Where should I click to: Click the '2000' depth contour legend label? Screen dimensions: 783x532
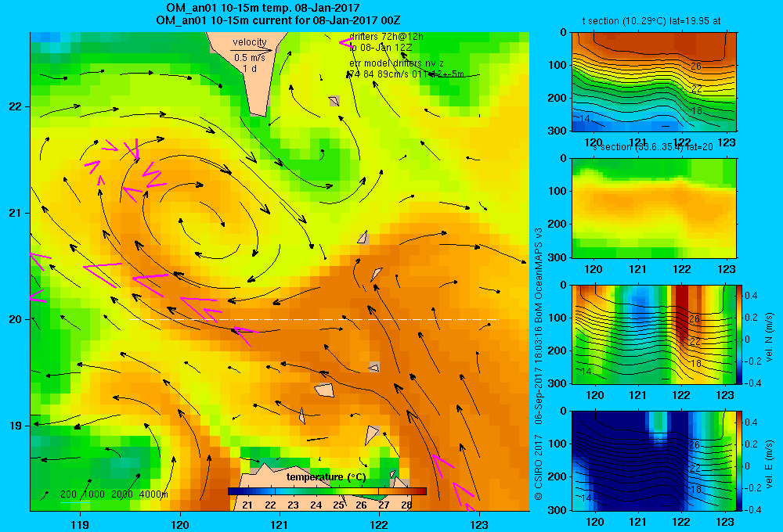tap(122, 494)
